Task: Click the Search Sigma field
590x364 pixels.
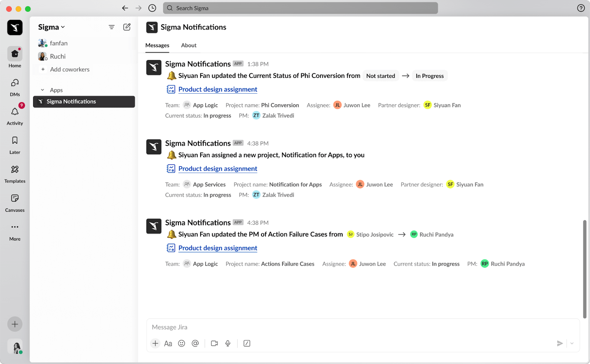Action: tap(301, 8)
